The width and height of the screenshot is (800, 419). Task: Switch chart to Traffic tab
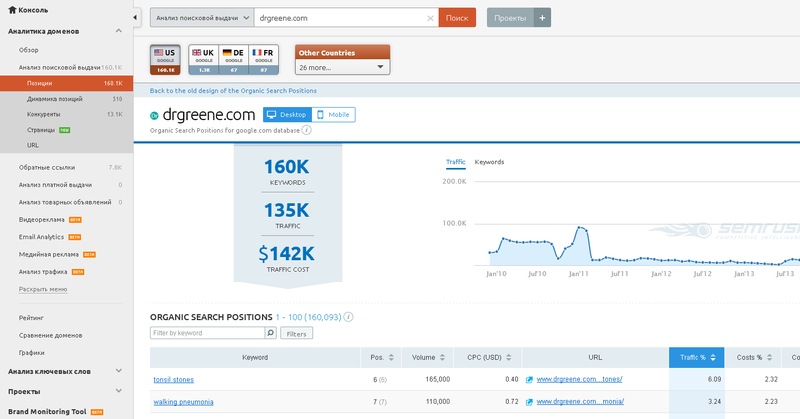pos(456,162)
